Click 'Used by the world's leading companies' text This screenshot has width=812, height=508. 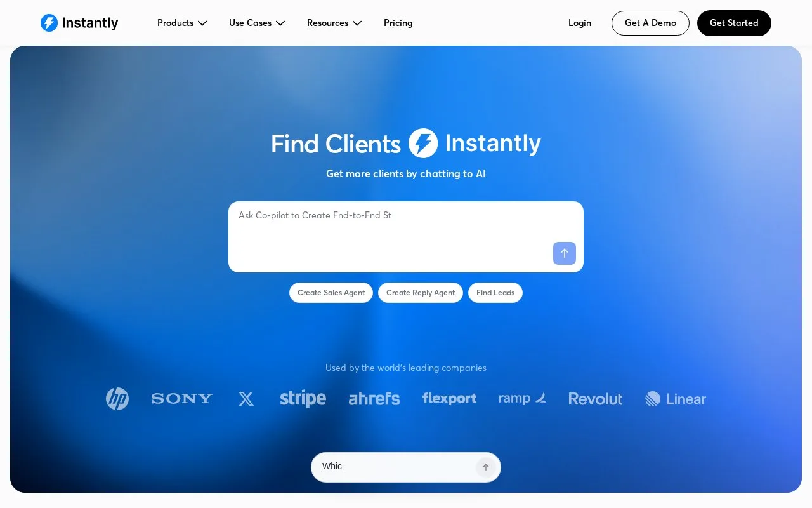pos(406,368)
